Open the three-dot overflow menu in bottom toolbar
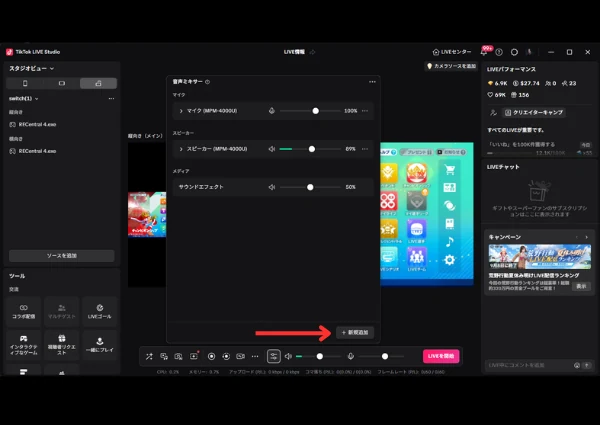The width and height of the screenshot is (600, 425). tap(255, 357)
